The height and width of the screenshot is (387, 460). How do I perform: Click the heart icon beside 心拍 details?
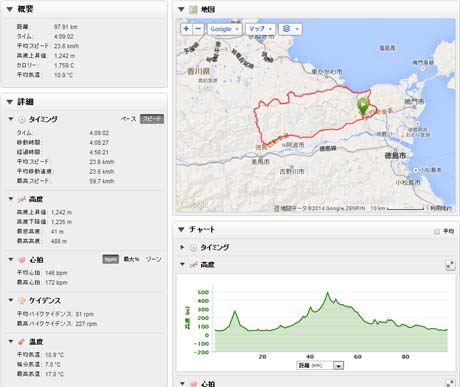[22, 260]
